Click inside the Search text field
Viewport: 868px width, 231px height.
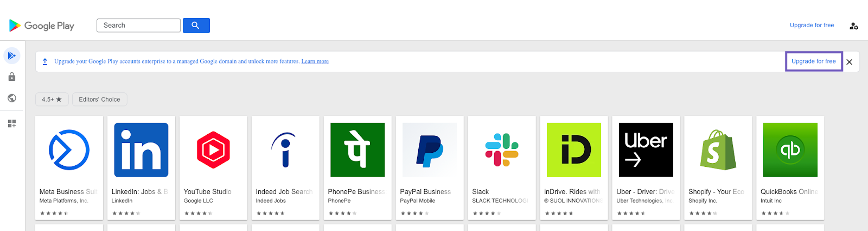(x=138, y=26)
